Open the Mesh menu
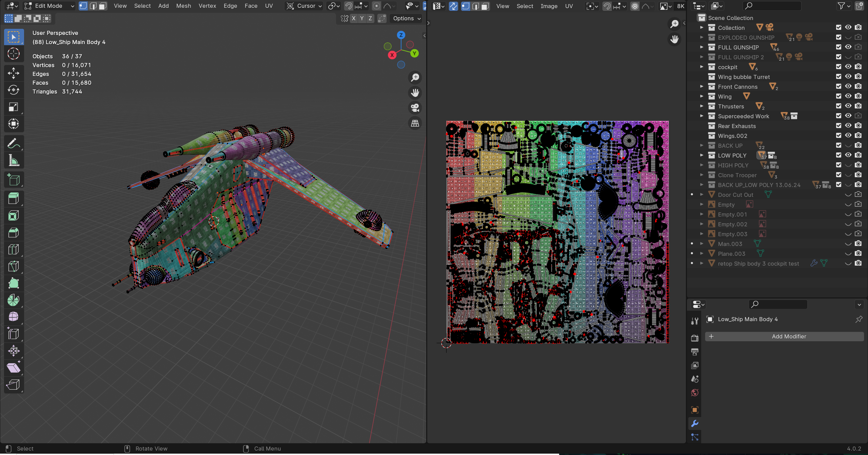 pos(183,6)
